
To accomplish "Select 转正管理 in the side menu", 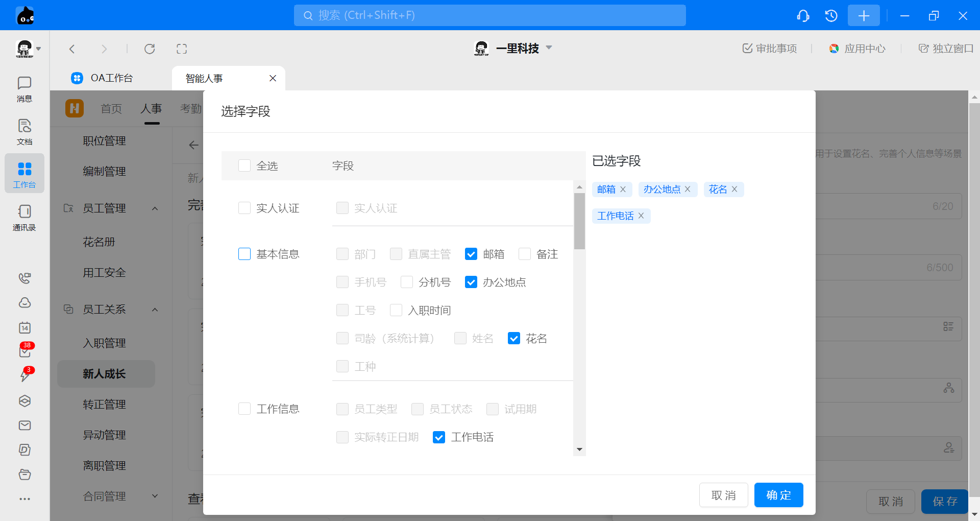I will coord(104,405).
